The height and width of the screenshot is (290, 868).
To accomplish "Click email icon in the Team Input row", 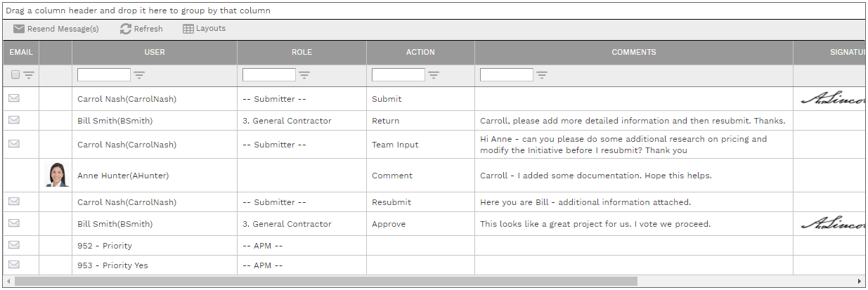I will point(14,144).
